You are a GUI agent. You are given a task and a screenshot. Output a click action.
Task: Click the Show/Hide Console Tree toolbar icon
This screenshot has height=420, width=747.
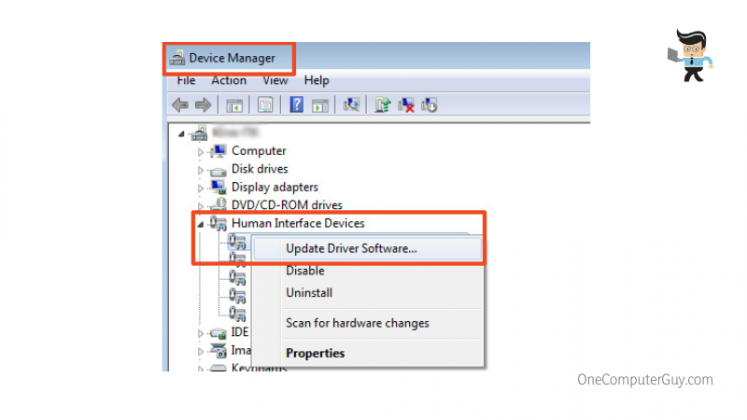pos(235,104)
